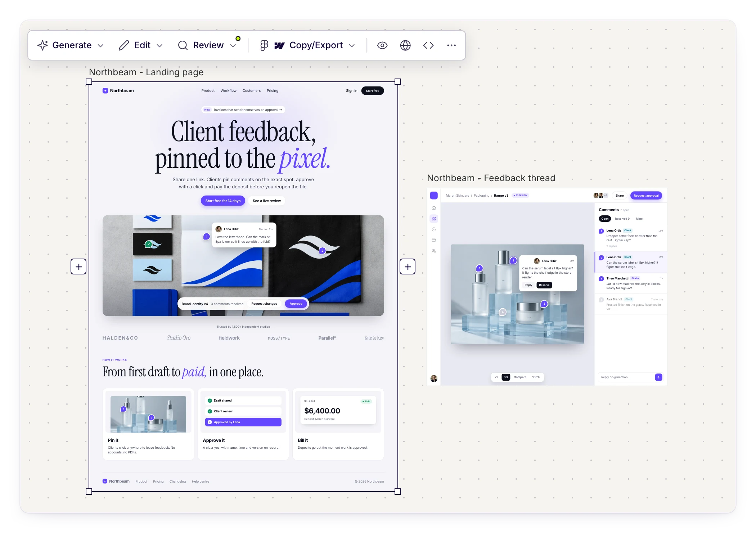Open the Copy/Export dropdown chevron
The height and width of the screenshot is (533, 756).
[352, 46]
